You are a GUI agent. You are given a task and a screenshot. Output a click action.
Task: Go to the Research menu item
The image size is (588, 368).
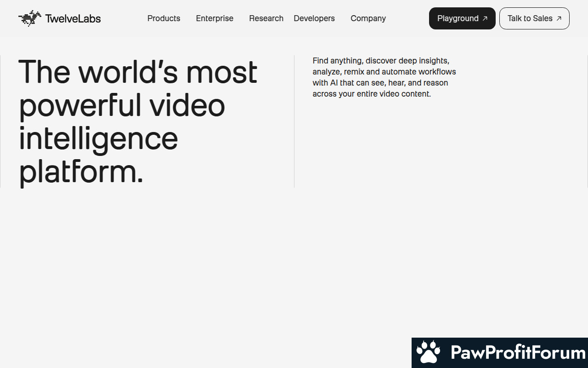(266, 18)
